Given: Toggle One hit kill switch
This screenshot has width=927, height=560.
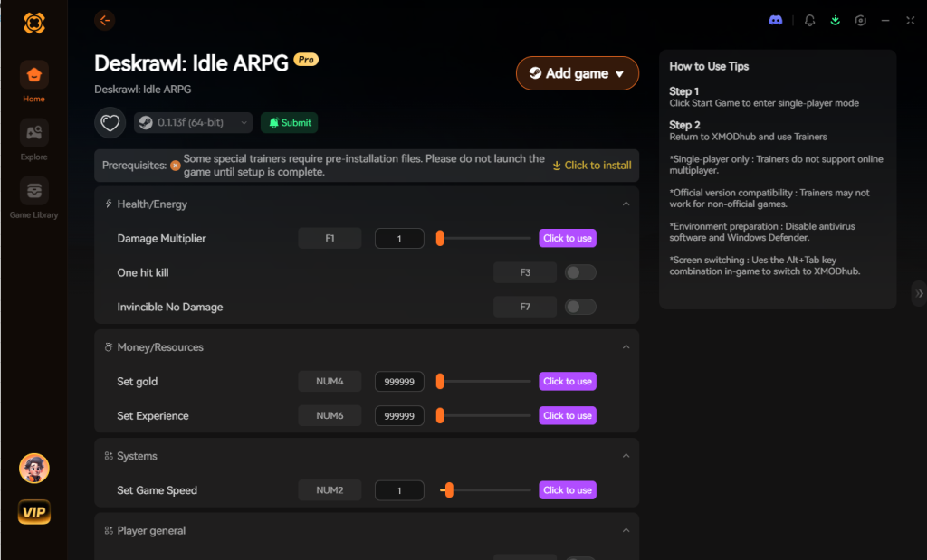Looking at the screenshot, I should (x=580, y=272).
